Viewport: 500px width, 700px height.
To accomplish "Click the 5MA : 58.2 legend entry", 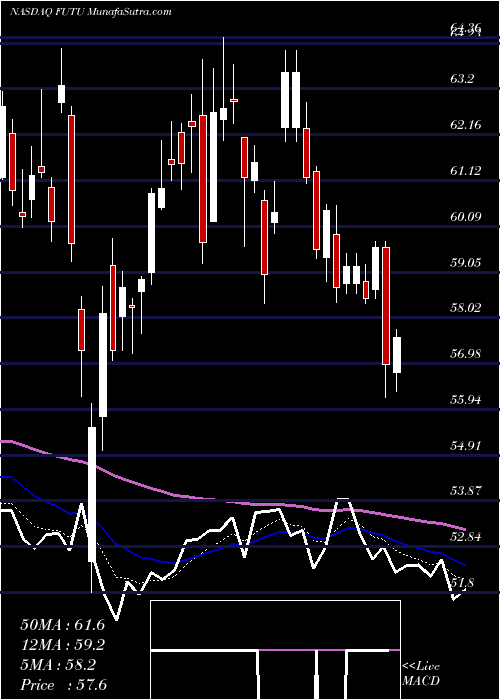I will pos(58,665).
